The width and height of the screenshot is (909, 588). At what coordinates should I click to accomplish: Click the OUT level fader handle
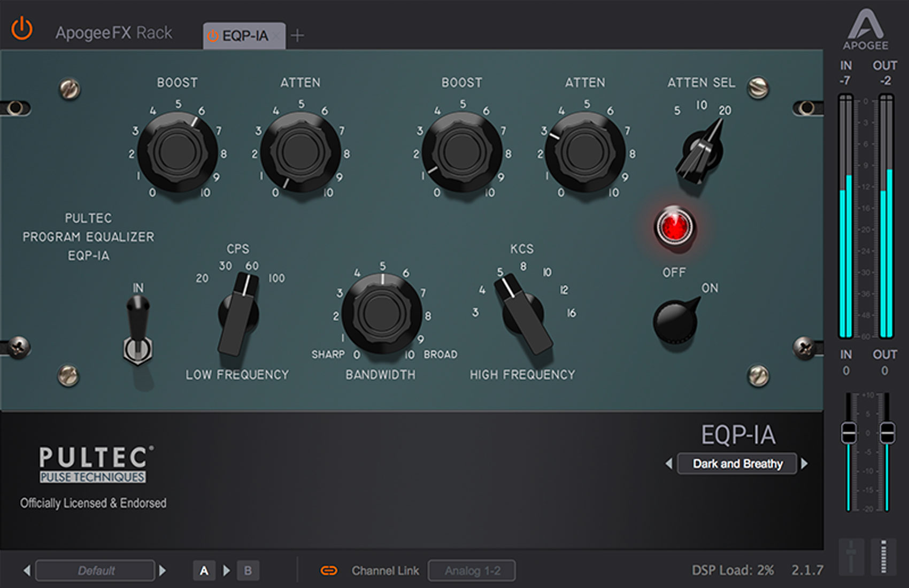pos(887,432)
